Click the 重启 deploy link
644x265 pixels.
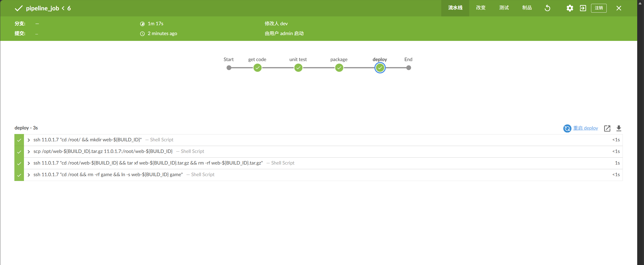586,128
